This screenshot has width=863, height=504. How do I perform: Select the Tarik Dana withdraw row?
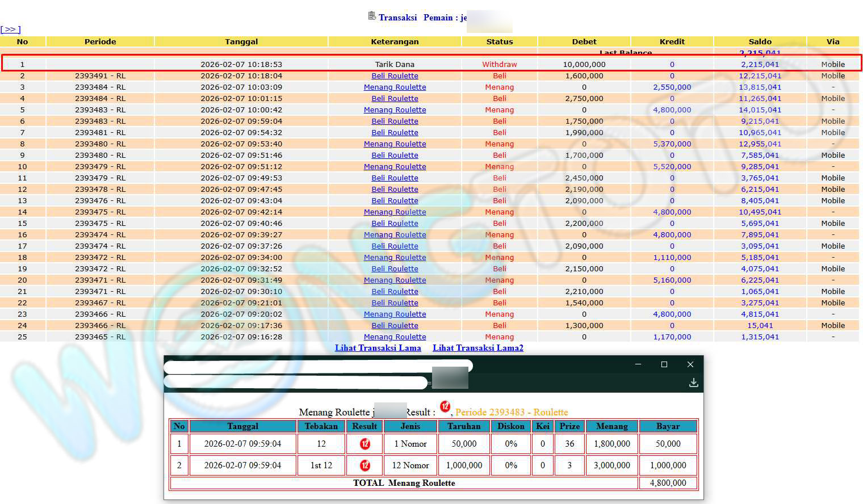[395, 64]
